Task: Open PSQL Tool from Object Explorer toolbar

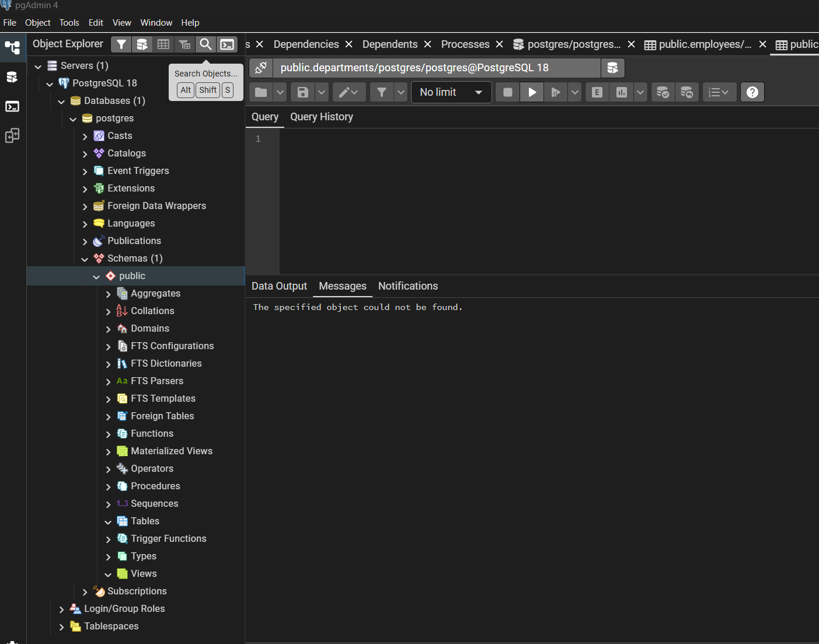Action: tap(227, 44)
